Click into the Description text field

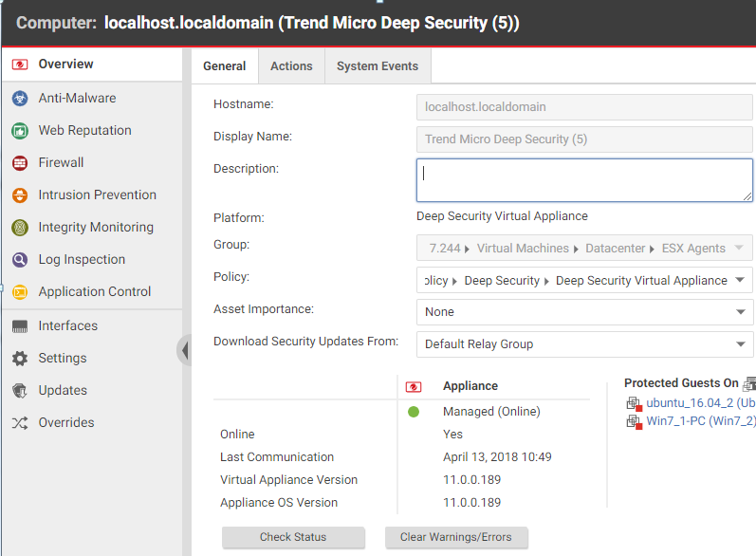point(584,180)
